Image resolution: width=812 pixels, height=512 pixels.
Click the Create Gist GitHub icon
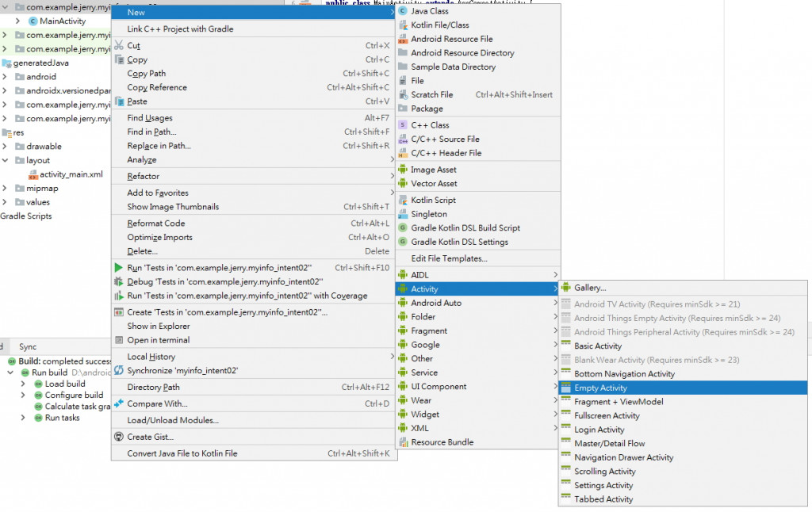pyautogui.click(x=119, y=437)
